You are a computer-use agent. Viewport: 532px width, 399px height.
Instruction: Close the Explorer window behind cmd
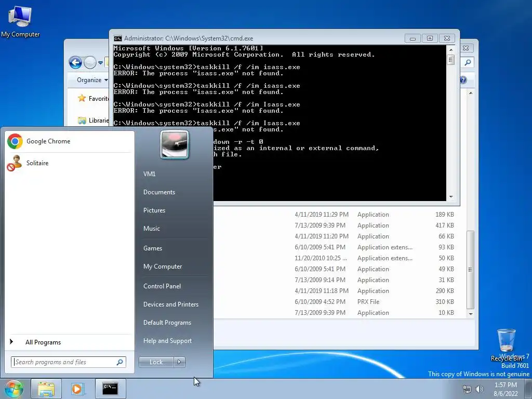pos(467,48)
